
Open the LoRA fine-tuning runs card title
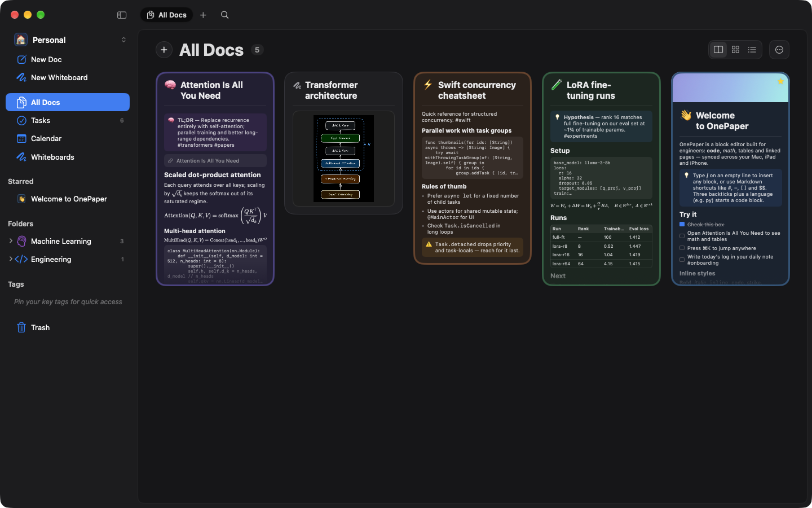click(x=590, y=90)
